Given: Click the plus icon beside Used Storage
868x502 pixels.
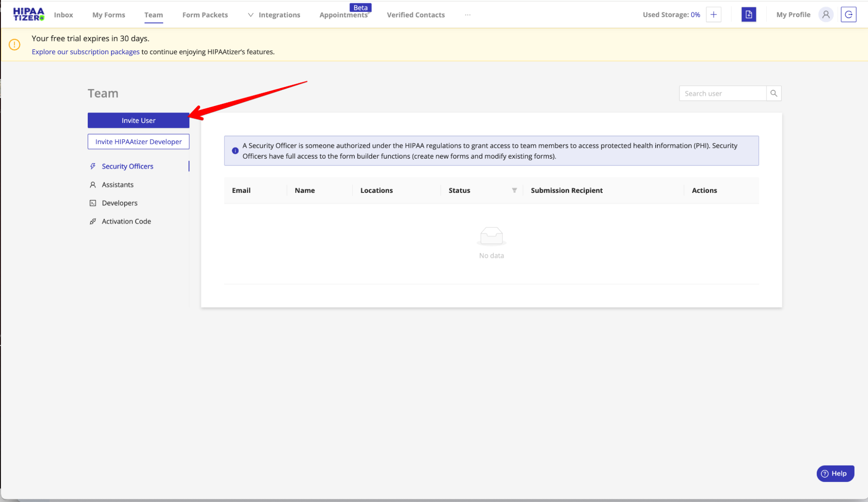Looking at the screenshot, I should click(713, 14).
